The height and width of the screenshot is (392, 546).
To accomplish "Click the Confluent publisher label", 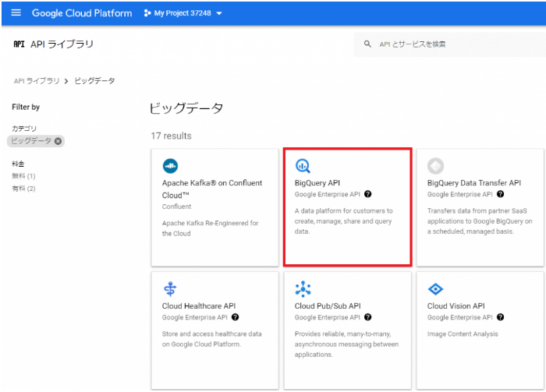I will (x=176, y=207).
